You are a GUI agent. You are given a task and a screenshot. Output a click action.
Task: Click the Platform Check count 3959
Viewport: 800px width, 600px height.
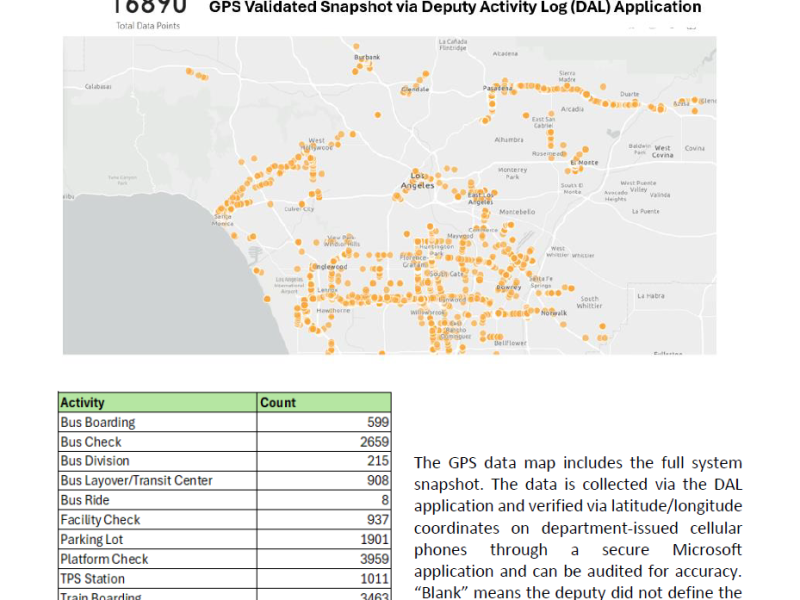(x=372, y=559)
